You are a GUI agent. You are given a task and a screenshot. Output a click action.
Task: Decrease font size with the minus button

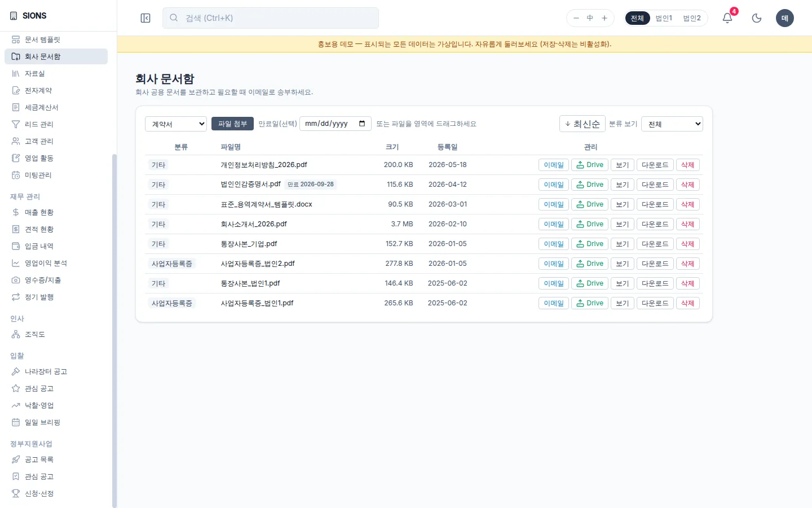576,18
